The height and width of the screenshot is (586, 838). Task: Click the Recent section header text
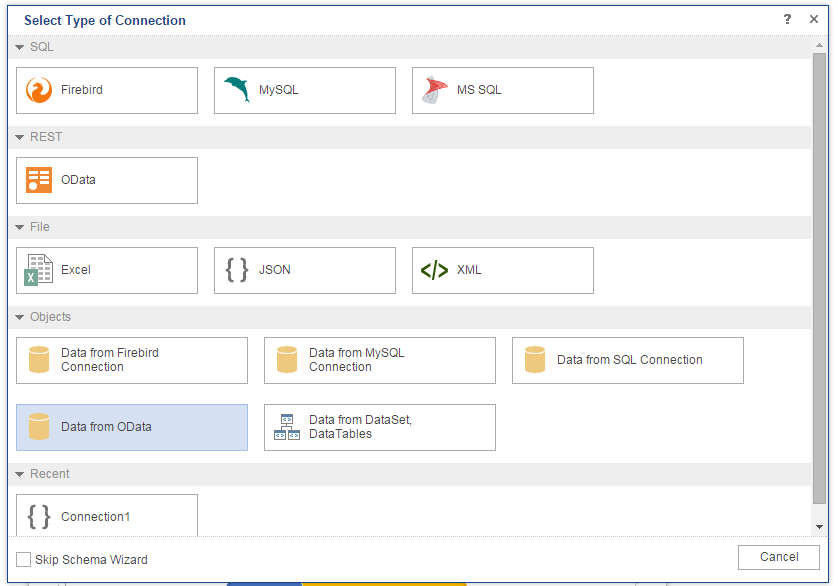(50, 474)
